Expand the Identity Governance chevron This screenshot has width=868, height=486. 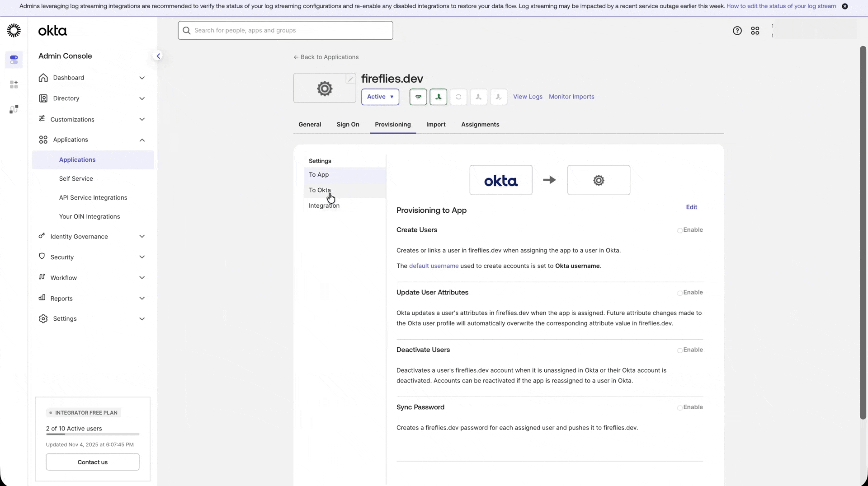pos(142,236)
